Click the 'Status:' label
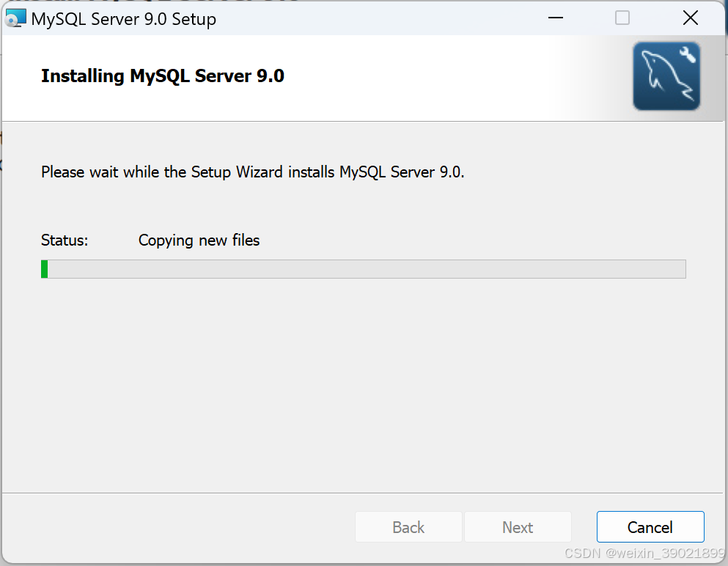Viewport: 728px width, 566px height. tap(64, 240)
